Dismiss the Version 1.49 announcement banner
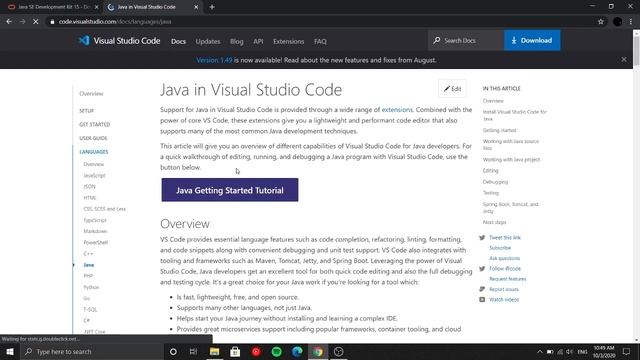 pyautogui.click(x=624, y=60)
